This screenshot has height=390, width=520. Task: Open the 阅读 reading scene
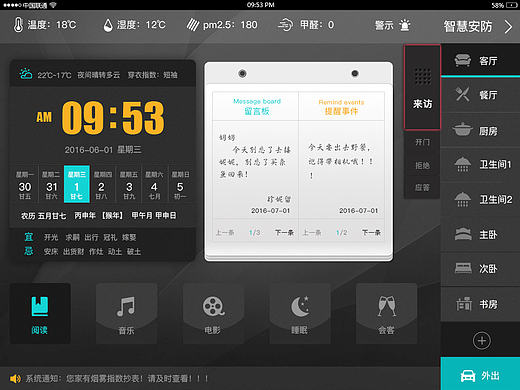[x=40, y=313]
